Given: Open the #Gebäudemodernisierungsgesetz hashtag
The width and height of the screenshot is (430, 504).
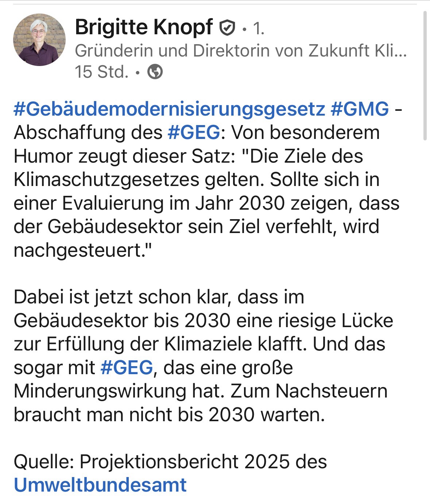Looking at the screenshot, I should tap(169, 109).
